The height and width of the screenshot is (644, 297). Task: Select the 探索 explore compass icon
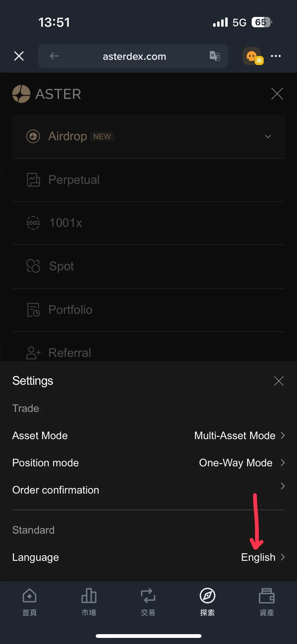tap(207, 596)
